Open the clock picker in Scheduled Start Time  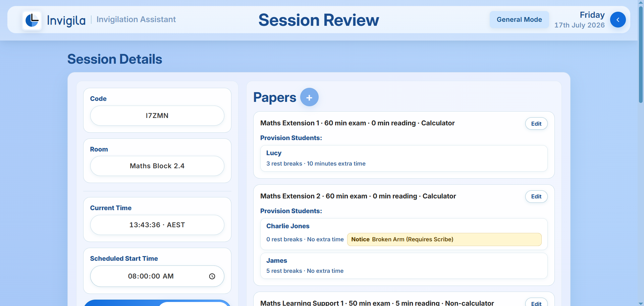[212, 276]
